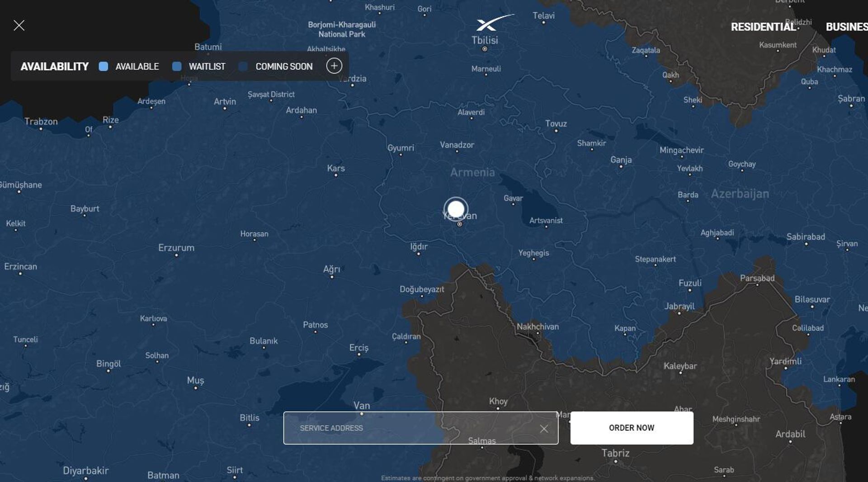Close the availability map with the X icon

tap(19, 25)
